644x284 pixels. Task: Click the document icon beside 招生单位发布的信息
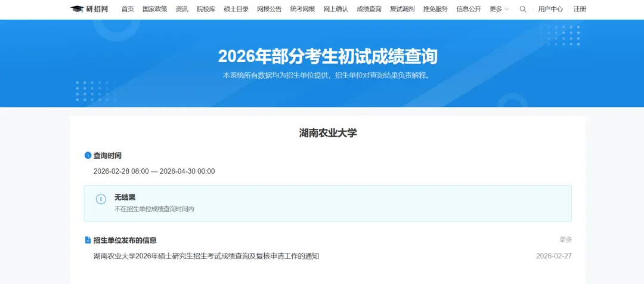click(x=88, y=240)
